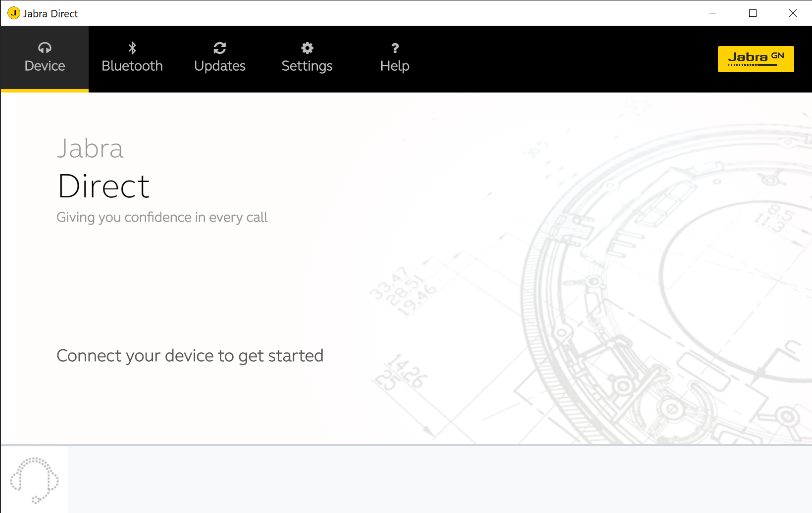
Task: Click the headphone icon above Device
Action: point(45,47)
